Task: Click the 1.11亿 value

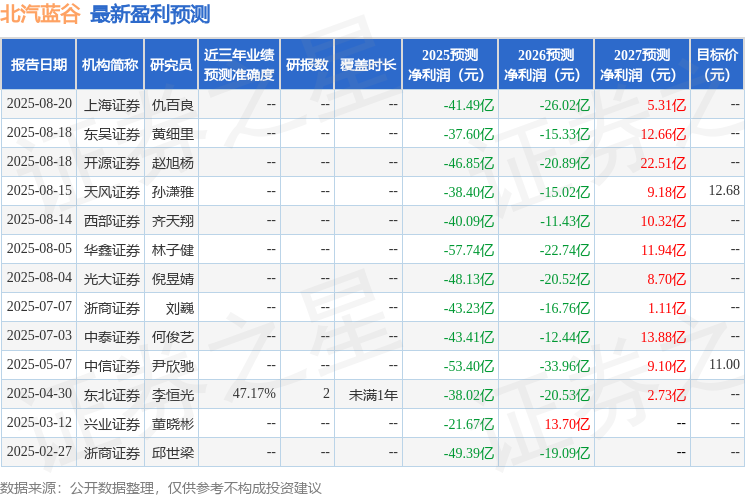Action: (667, 308)
